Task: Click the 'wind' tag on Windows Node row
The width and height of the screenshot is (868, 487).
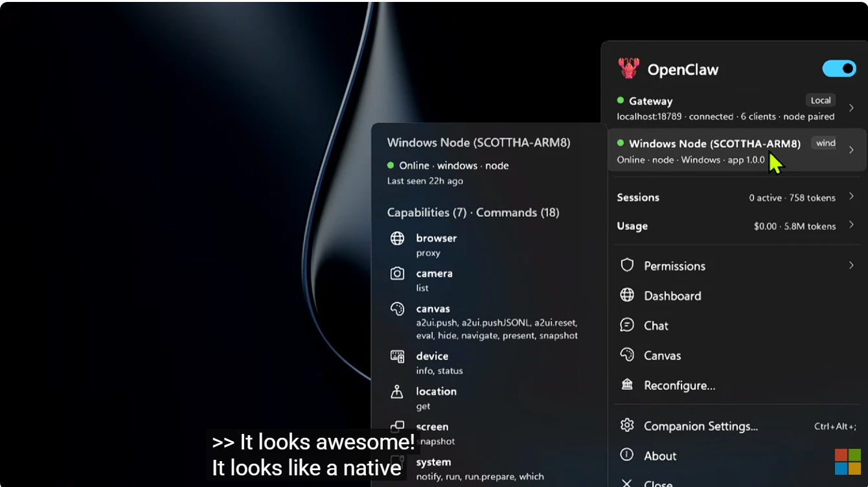Action: pyautogui.click(x=825, y=143)
